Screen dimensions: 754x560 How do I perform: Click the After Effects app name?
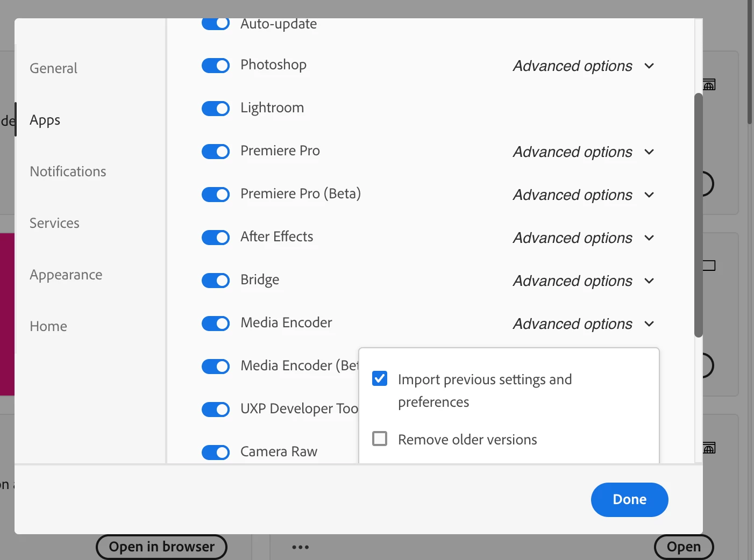click(277, 236)
